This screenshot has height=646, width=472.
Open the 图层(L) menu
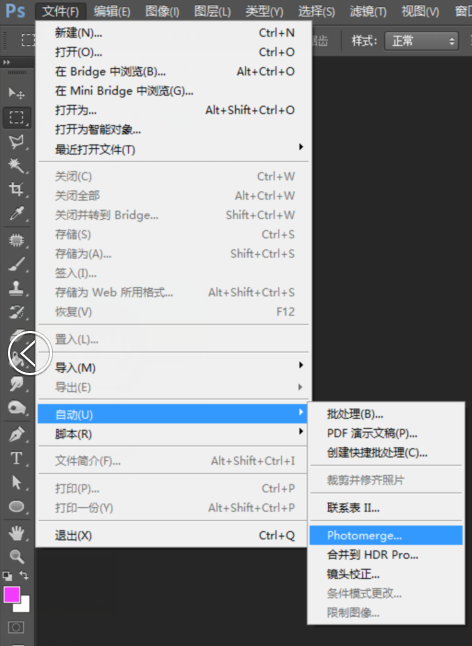click(213, 11)
